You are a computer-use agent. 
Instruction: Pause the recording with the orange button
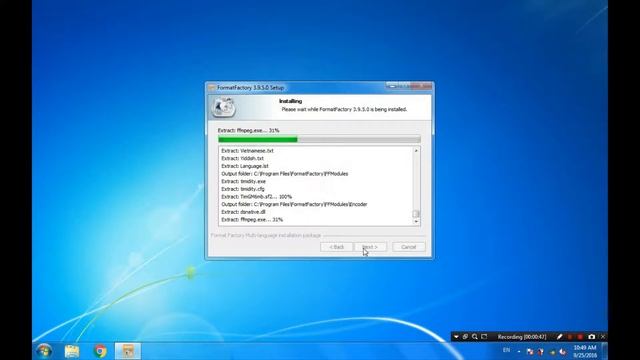(570, 337)
